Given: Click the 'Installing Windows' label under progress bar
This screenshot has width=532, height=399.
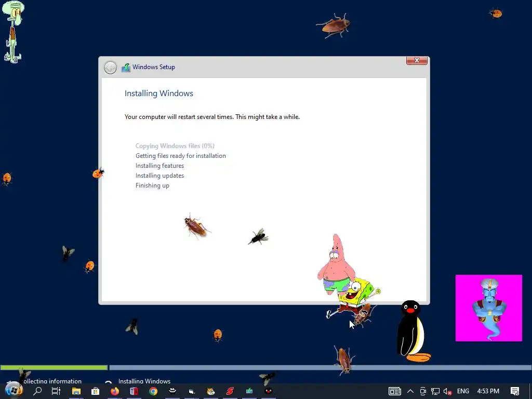Looking at the screenshot, I should 144,381.
